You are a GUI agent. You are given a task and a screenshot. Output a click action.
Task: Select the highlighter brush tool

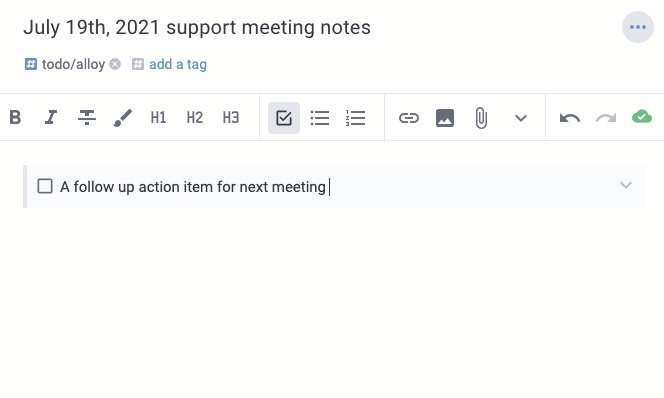coord(123,118)
